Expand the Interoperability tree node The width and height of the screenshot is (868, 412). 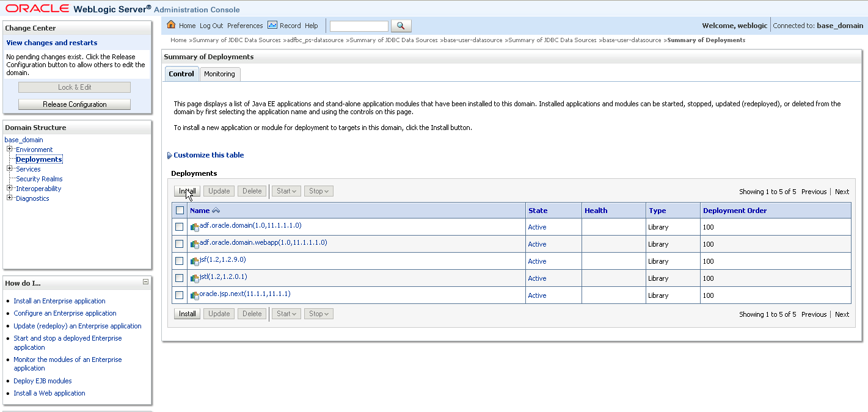9,188
